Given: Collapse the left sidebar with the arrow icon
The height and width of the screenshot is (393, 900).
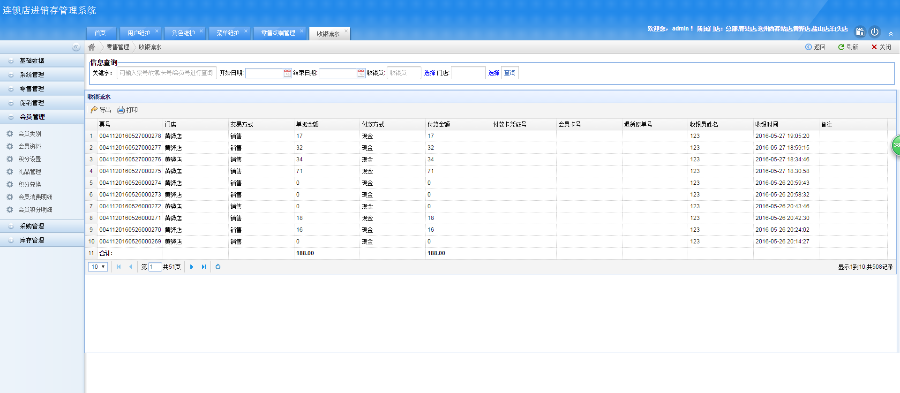Looking at the screenshot, I should [76, 48].
